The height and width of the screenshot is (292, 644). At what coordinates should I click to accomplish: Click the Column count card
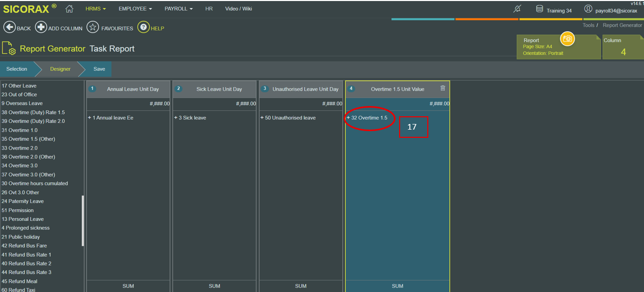coord(623,47)
